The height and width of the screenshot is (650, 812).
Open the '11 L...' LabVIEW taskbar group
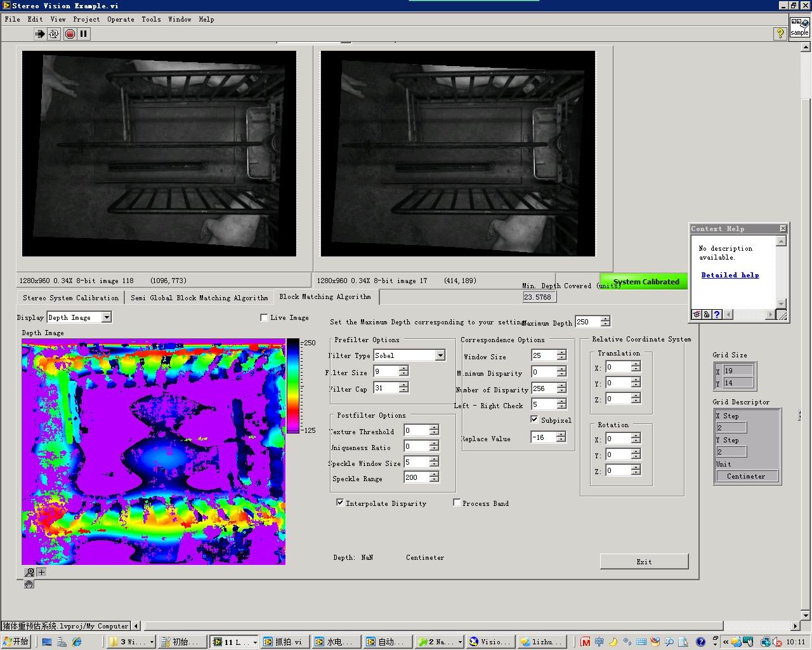pyautogui.click(x=234, y=642)
